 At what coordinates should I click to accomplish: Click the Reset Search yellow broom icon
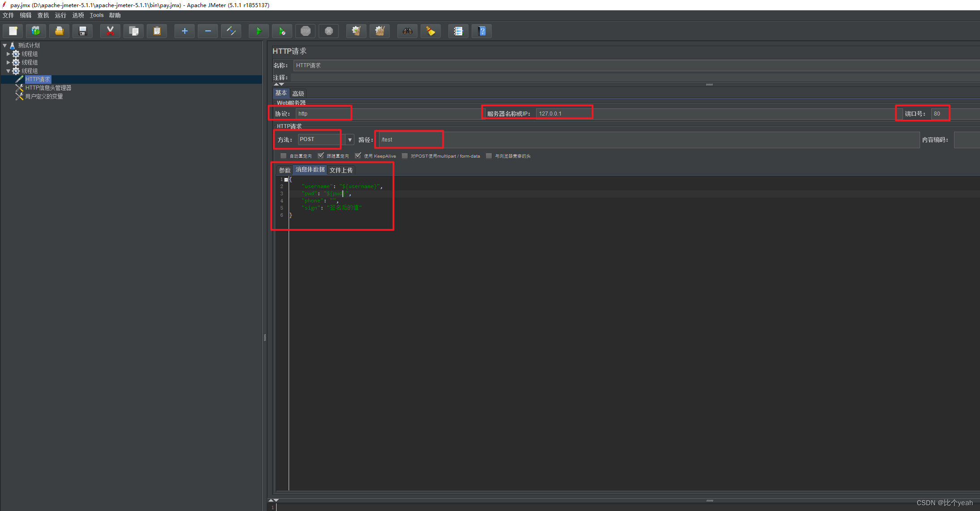click(x=431, y=31)
